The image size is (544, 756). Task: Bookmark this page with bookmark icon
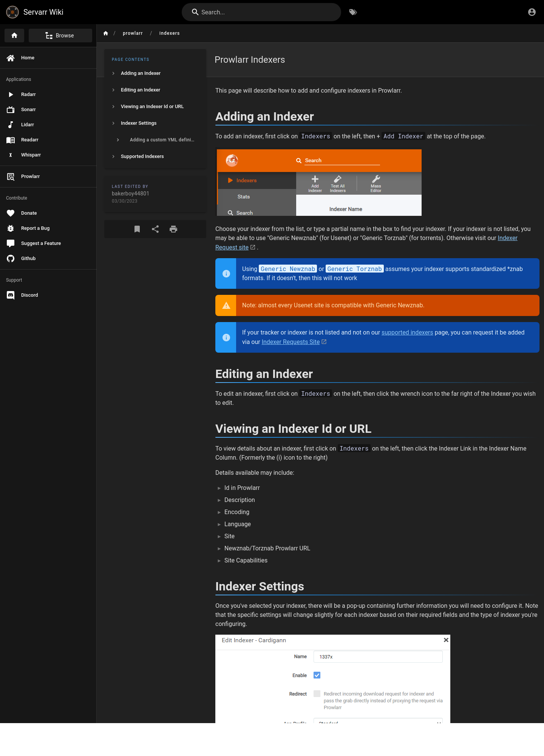tap(137, 229)
